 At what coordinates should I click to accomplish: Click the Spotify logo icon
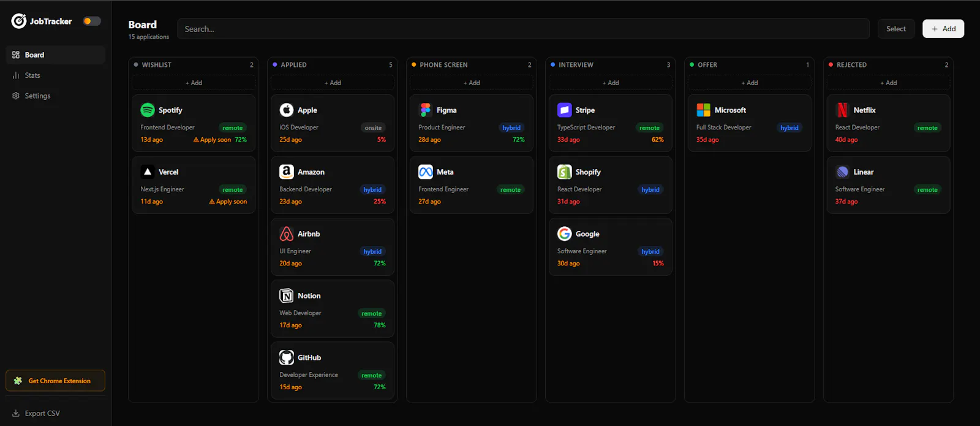(x=148, y=110)
